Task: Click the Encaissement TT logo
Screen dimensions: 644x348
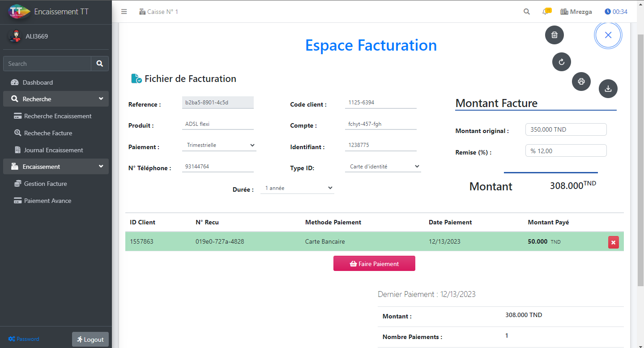Action: pos(20,12)
